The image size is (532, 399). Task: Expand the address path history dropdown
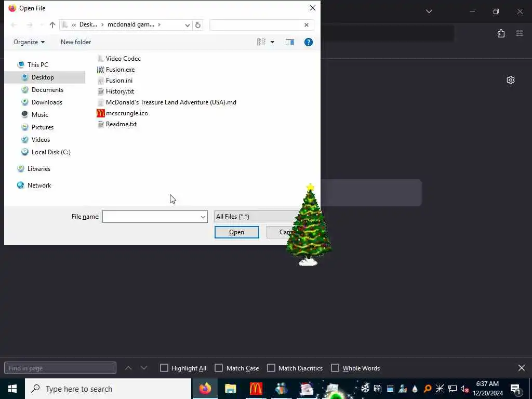tap(187, 25)
